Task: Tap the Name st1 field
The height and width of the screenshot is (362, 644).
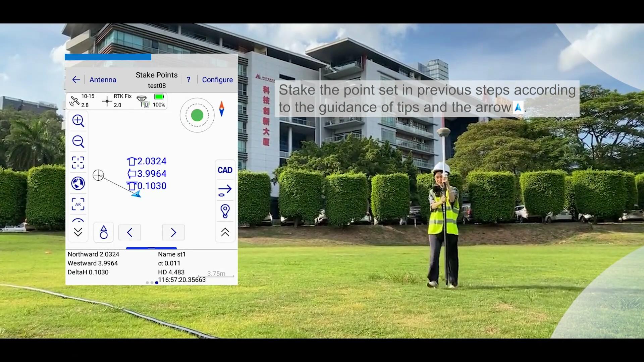Action: pyautogui.click(x=172, y=254)
